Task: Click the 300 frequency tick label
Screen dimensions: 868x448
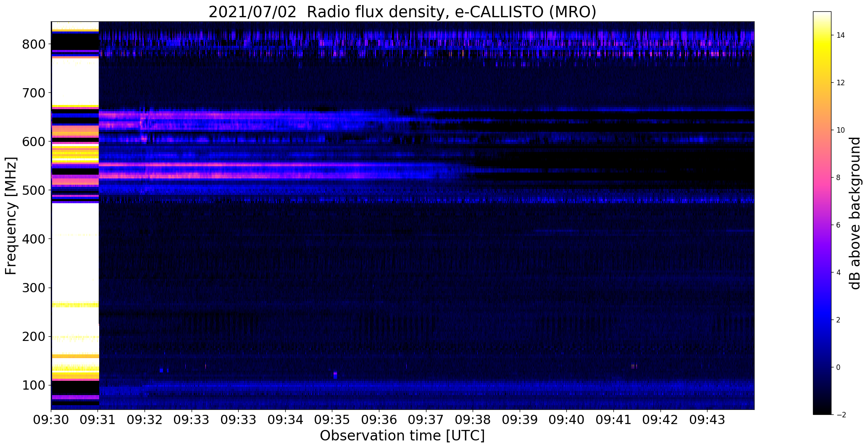Action: pos(34,288)
